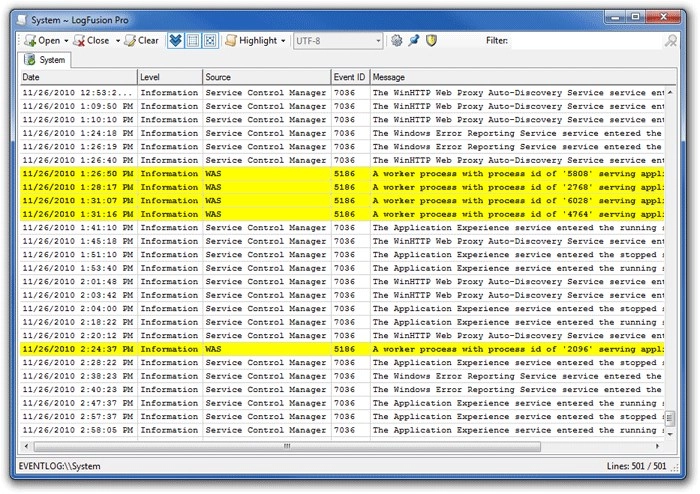Select the System log tab

pyautogui.click(x=45, y=60)
